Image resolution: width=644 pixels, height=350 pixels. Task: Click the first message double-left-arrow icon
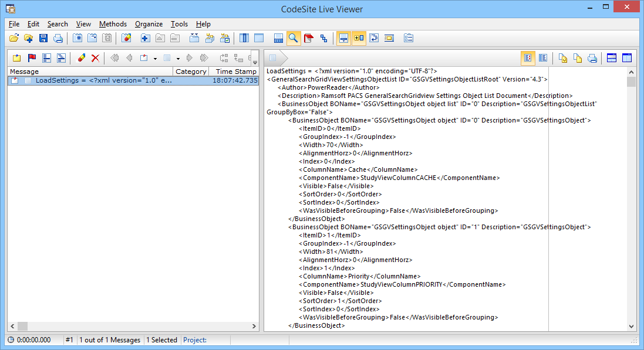(114, 58)
